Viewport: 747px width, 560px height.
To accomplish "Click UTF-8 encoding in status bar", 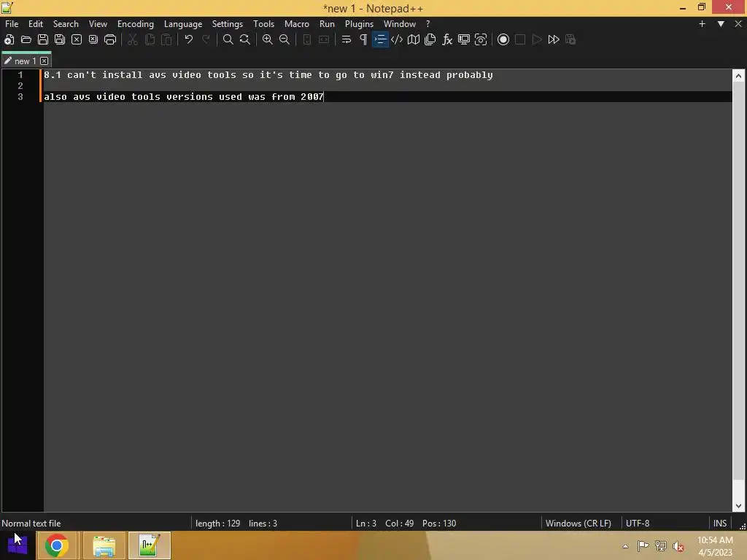I will click(638, 524).
